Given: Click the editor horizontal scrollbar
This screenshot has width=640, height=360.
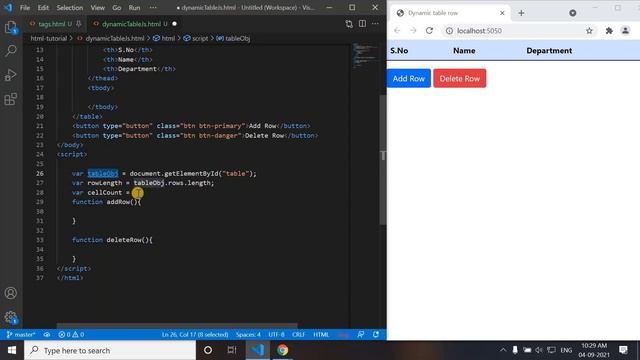Looking at the screenshot, I should 177,326.
